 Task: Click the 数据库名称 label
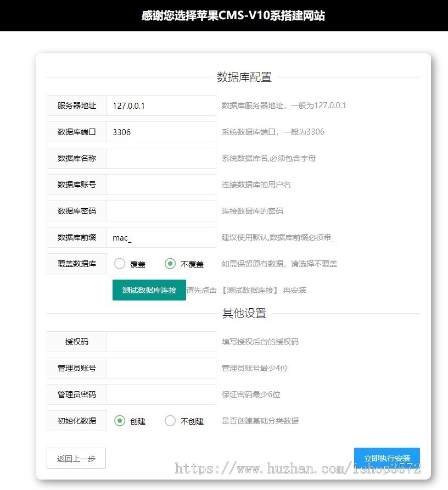[77, 158]
